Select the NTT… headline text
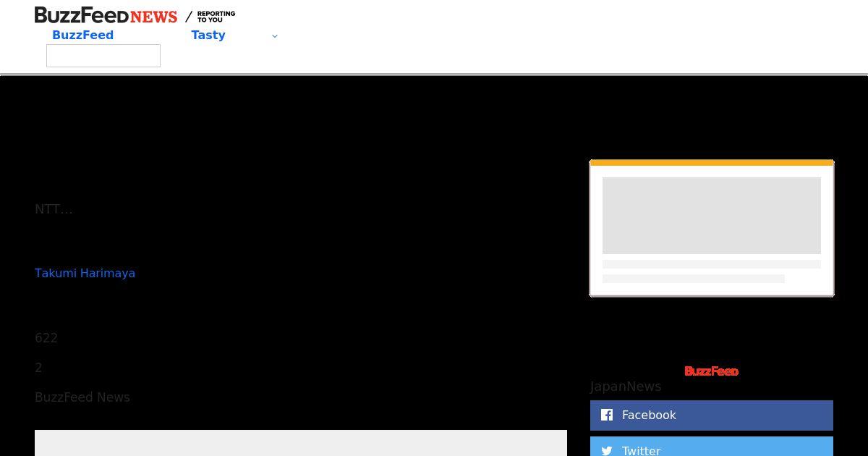Viewport: 868px width, 456px height. [x=54, y=209]
